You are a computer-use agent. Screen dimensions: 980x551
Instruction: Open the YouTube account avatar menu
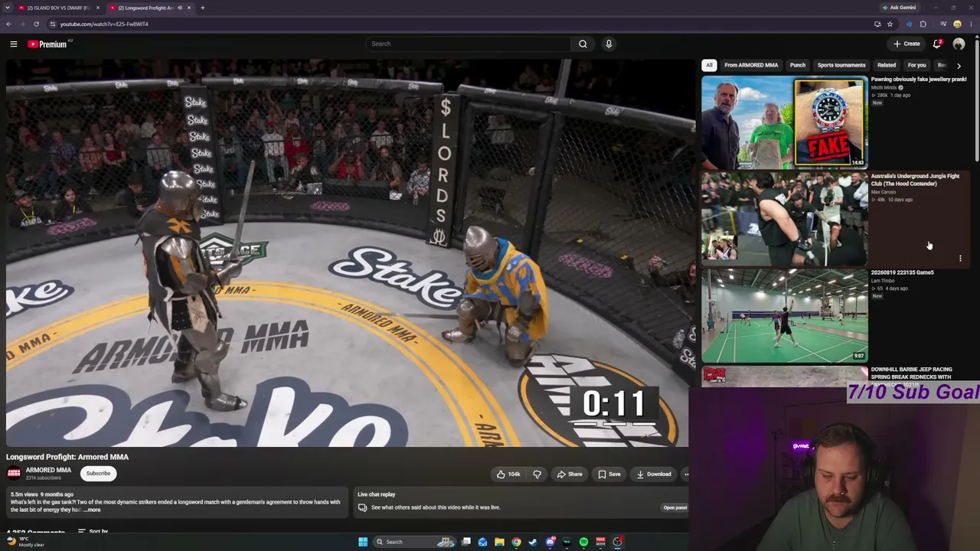(959, 44)
